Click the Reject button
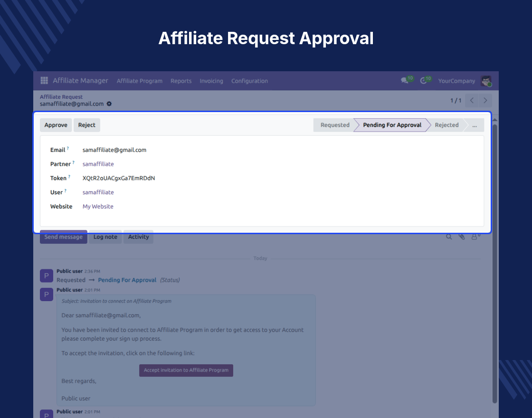The height and width of the screenshot is (418, 532). (87, 125)
